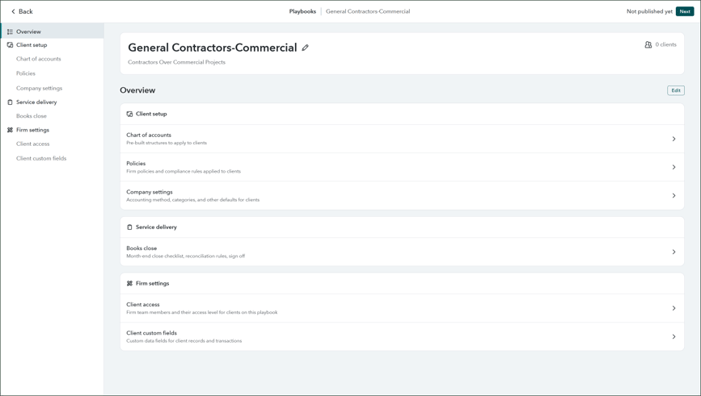Open Policies in the sidebar
This screenshot has height=396, width=701.
pos(25,73)
